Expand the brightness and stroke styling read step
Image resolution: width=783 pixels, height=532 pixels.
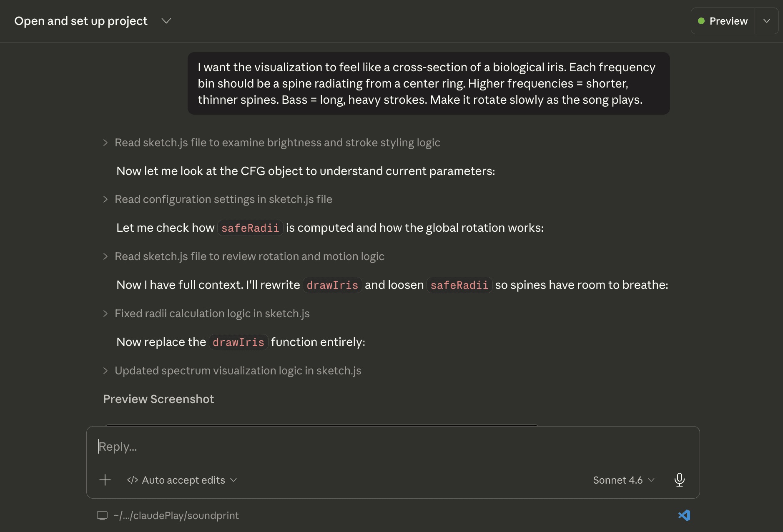272,143
